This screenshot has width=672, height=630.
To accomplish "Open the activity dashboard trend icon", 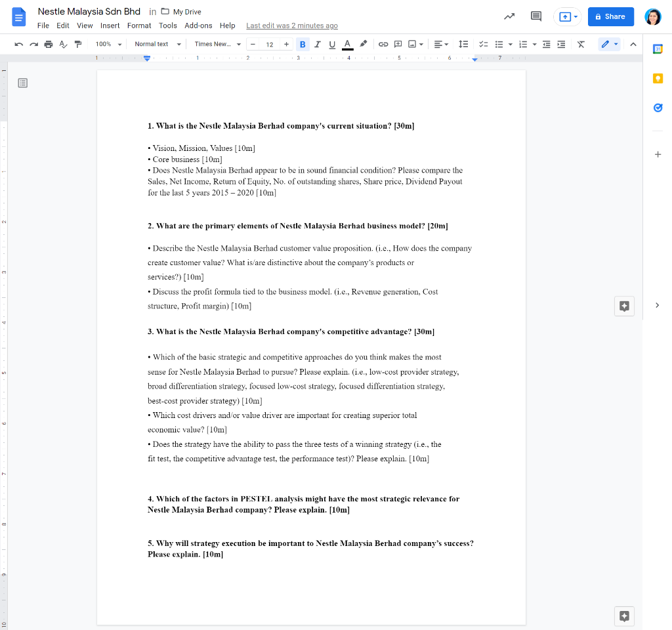I will (509, 16).
